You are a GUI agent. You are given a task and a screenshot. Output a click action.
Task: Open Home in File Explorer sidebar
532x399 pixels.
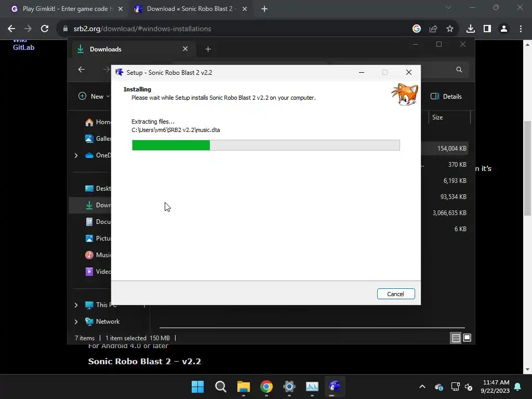coord(98,122)
